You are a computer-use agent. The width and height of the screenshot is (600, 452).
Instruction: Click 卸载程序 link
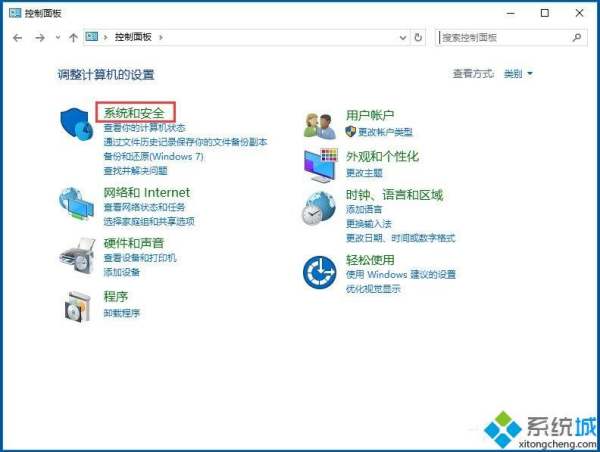[122, 313]
